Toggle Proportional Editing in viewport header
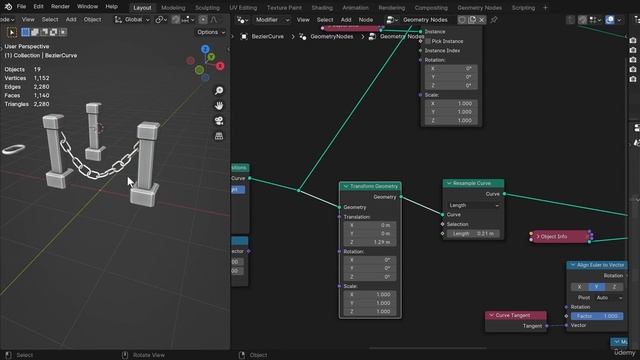The image size is (640, 360). click(x=203, y=20)
